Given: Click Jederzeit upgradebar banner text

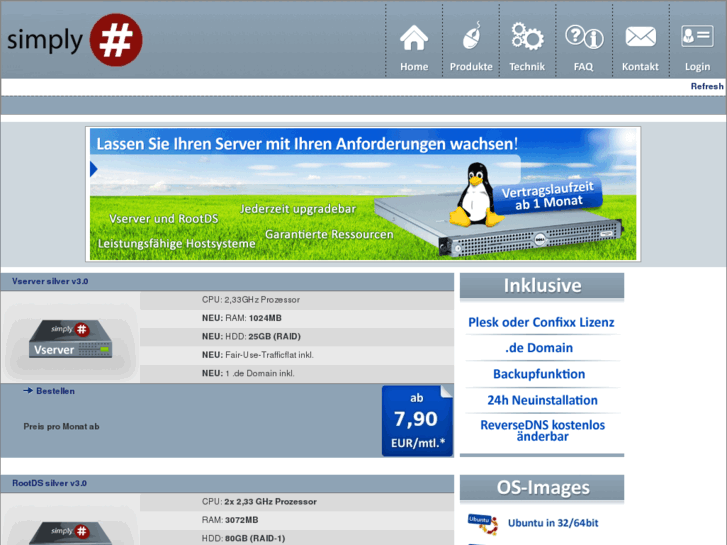Looking at the screenshot, I should click(298, 209).
